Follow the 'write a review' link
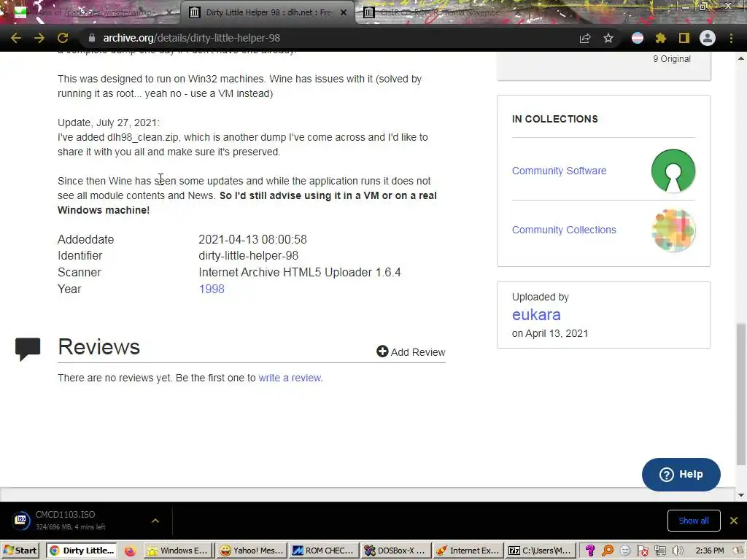The height and width of the screenshot is (560, 747). [x=290, y=378]
